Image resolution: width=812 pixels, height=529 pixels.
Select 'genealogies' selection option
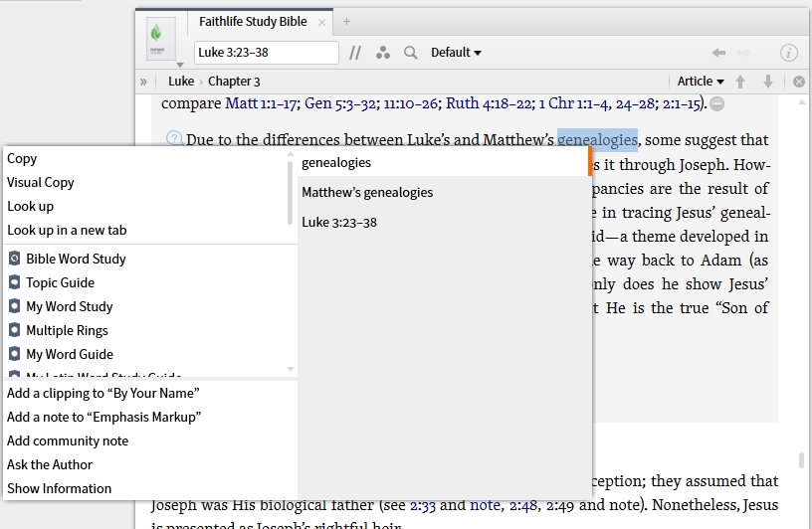point(444,162)
